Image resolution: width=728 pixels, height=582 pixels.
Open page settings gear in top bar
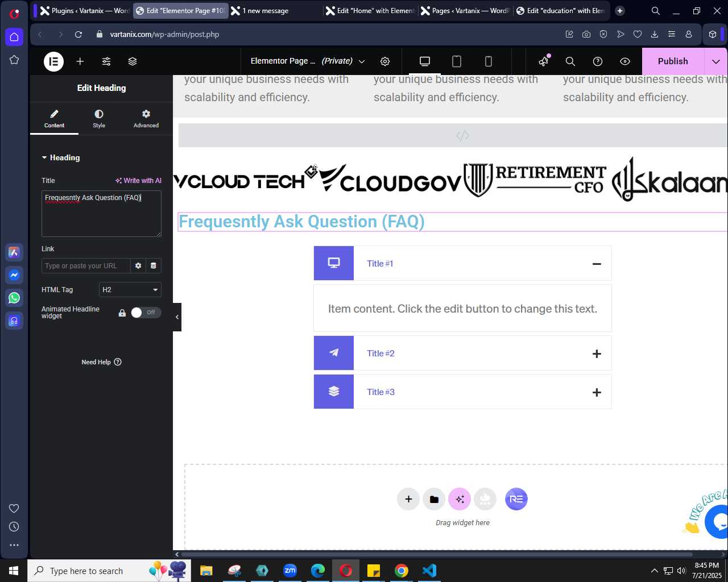click(385, 61)
